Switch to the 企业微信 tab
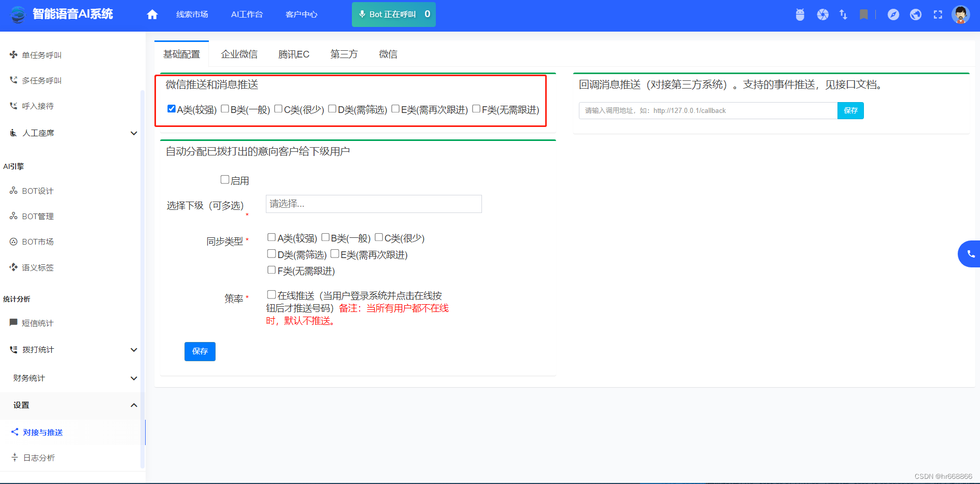 [x=239, y=54]
